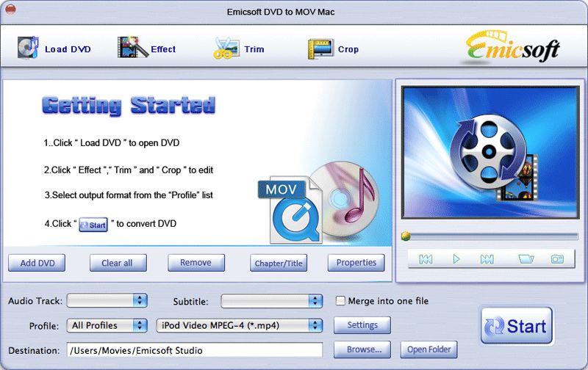Viewport: 588px width, 370px height.
Task: Click the Remove button
Action: [x=196, y=263]
